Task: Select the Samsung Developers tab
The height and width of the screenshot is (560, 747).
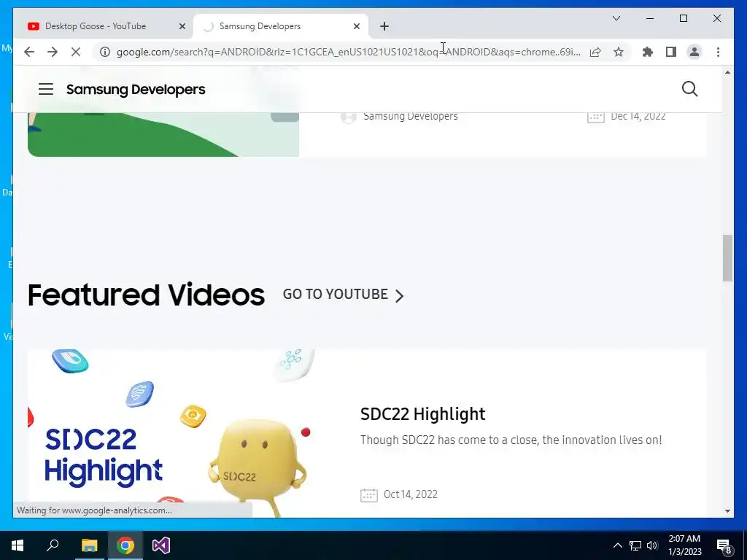Action: pyautogui.click(x=260, y=26)
